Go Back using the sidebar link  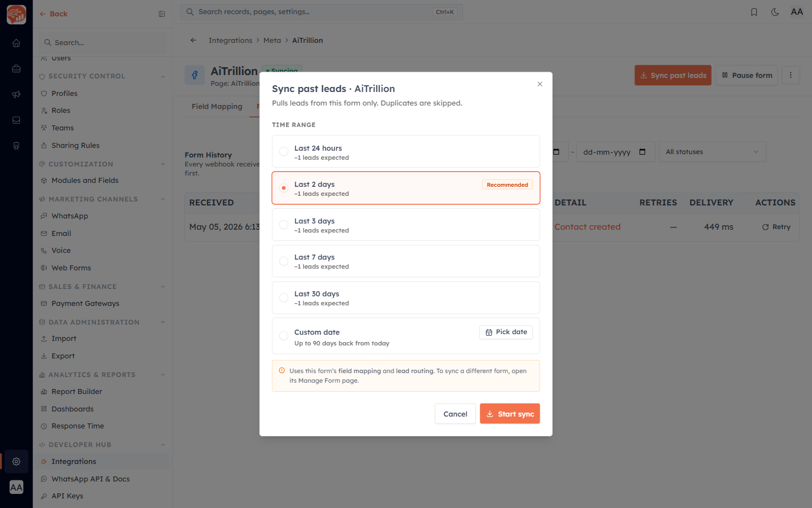[x=54, y=14]
